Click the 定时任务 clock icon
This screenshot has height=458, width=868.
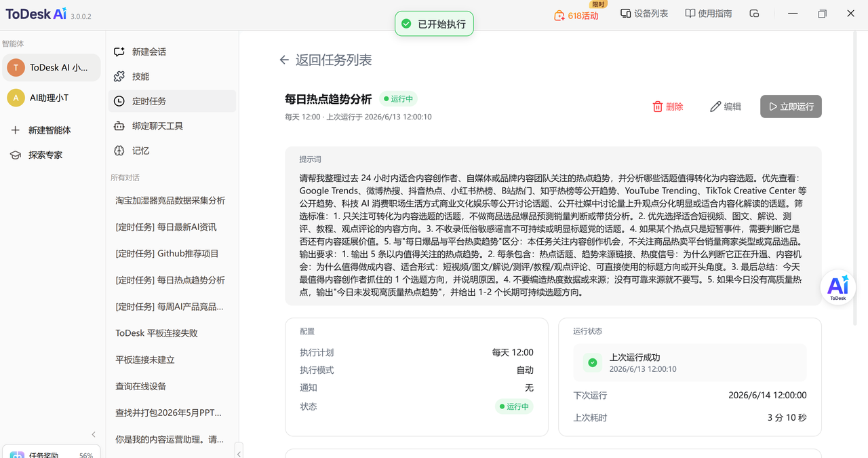click(x=119, y=101)
